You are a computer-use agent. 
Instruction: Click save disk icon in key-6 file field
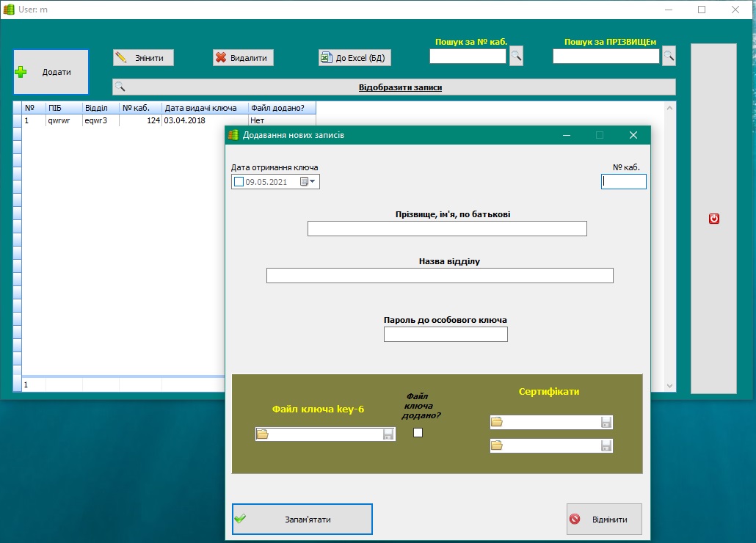point(388,434)
